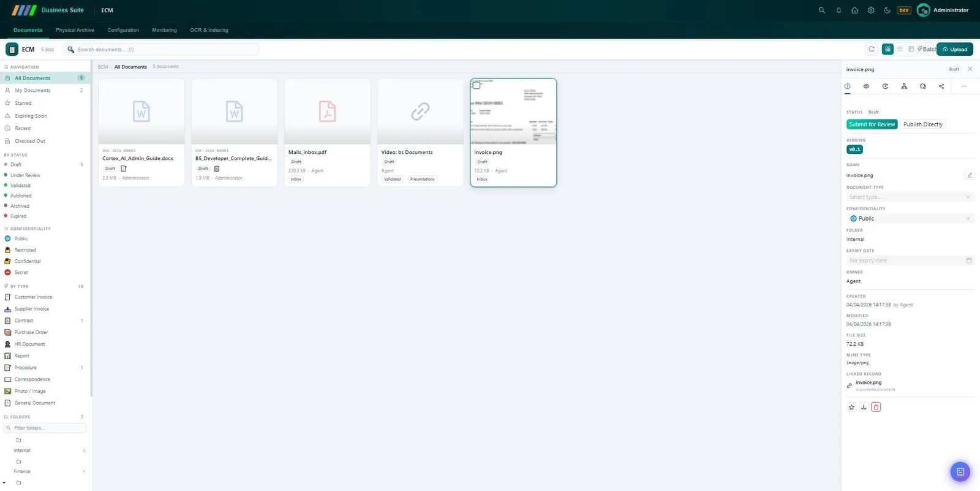This screenshot has height=491, width=980.
Task: Edit the invoice.png name with pencil icon
Action: click(970, 175)
